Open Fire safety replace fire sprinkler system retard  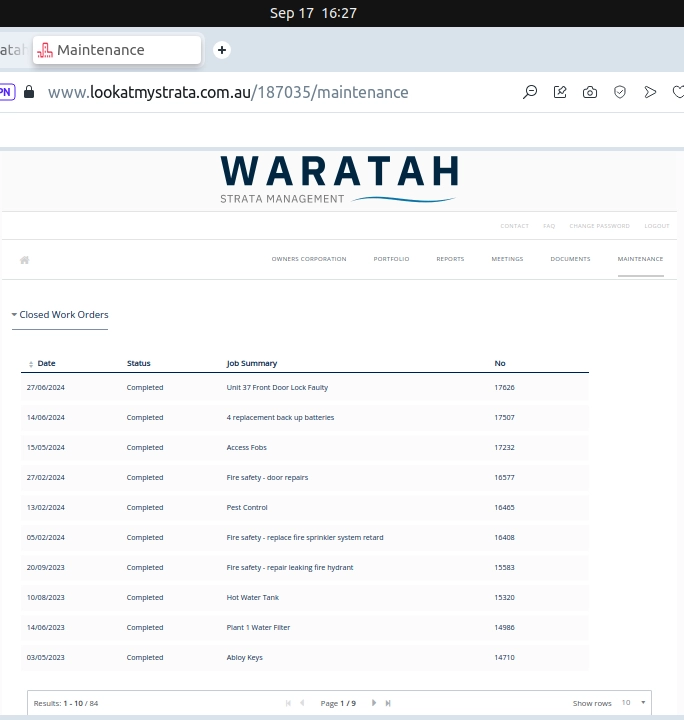(x=305, y=537)
